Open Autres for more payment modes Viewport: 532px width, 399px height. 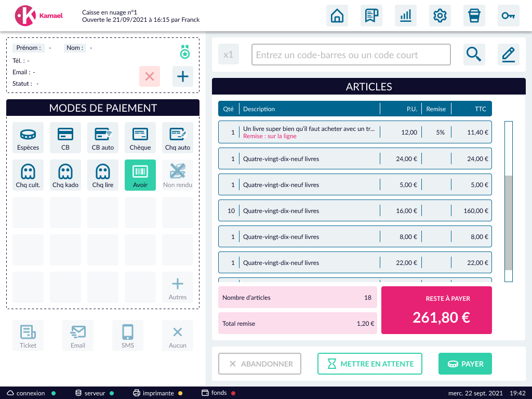pos(178,287)
